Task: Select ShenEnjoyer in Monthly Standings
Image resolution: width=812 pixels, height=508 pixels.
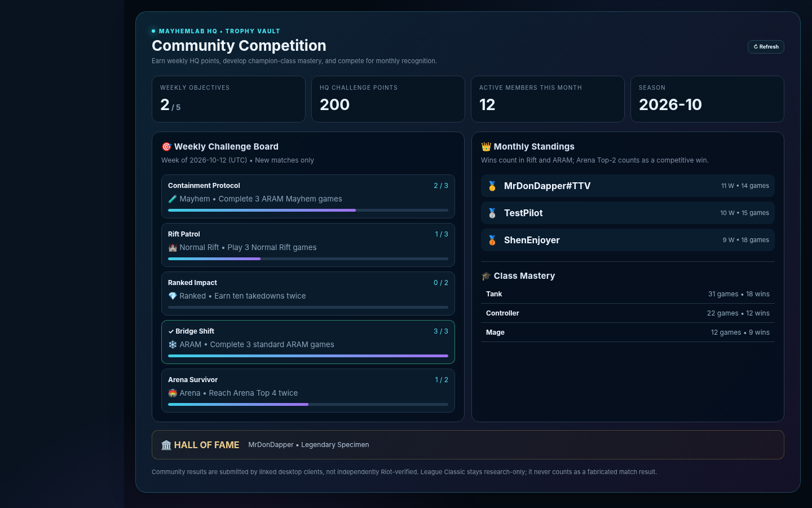Action: pos(628,240)
